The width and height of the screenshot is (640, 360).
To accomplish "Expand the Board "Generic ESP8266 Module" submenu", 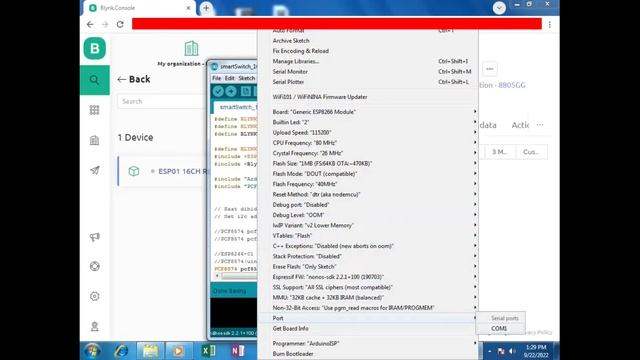I will 368,112.
